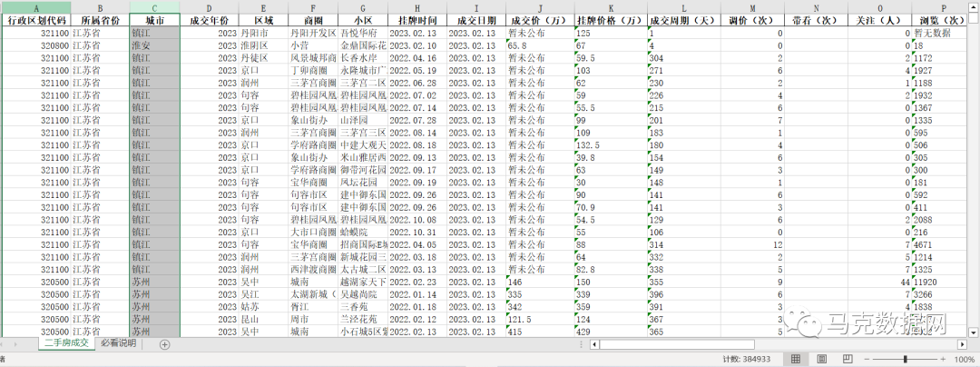Viewport: 980px width, 367px height.
Task: Click the 行政区划代码 header cell
Action: 35,20
